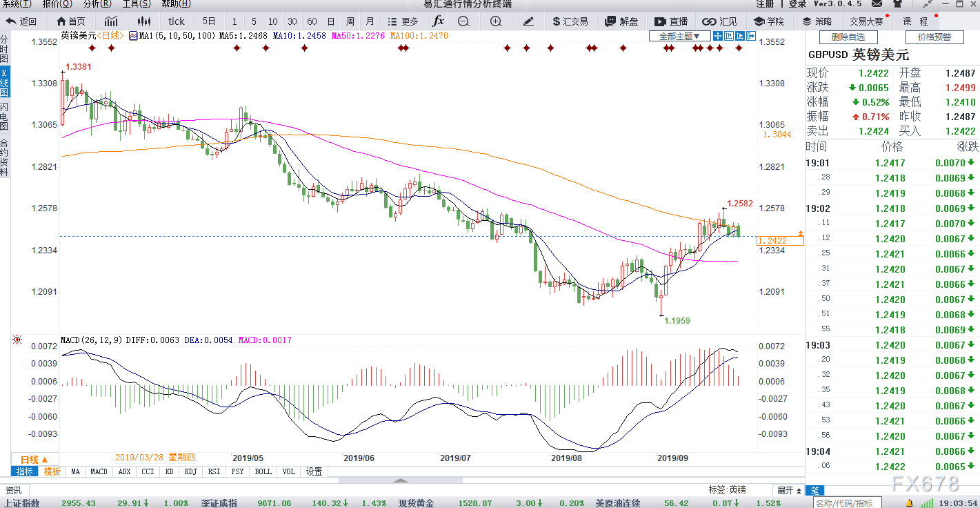The height and width of the screenshot is (508, 980).
Task: Open the 资讯 news tab
Action: [x=13, y=489]
